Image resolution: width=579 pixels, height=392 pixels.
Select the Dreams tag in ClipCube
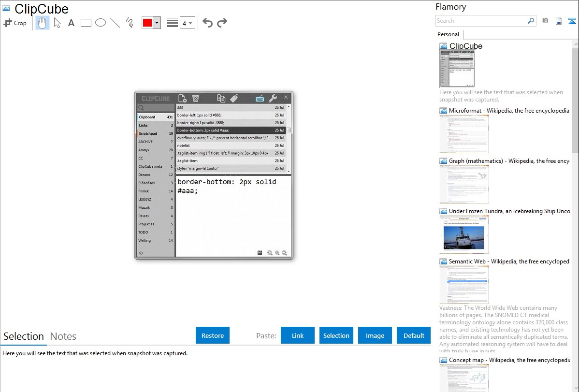coord(156,175)
